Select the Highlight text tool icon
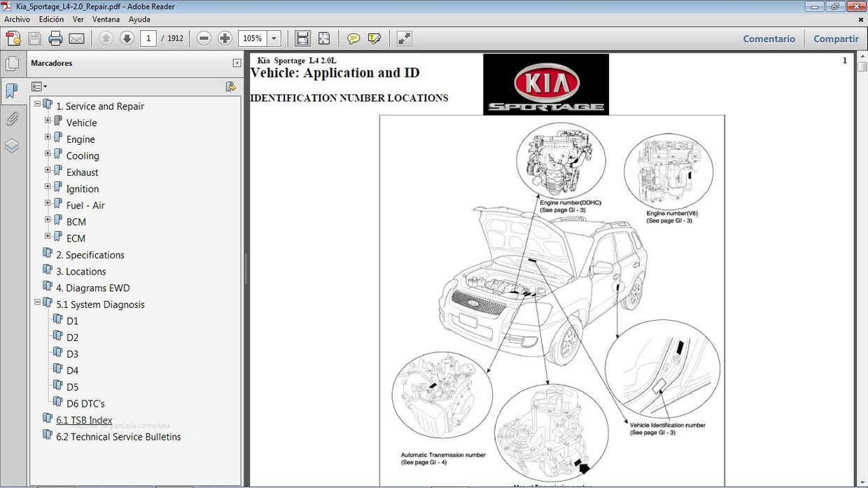This screenshot has width=868, height=488. (374, 38)
